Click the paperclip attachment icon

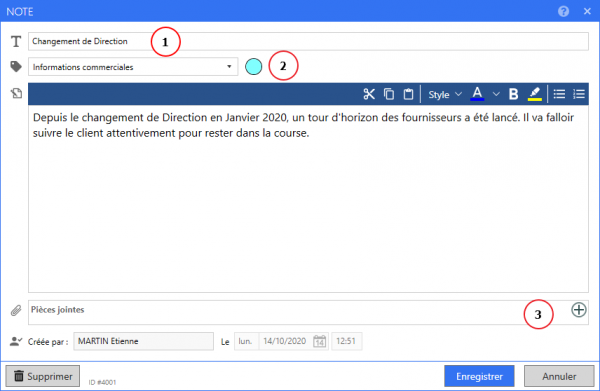tap(16, 310)
